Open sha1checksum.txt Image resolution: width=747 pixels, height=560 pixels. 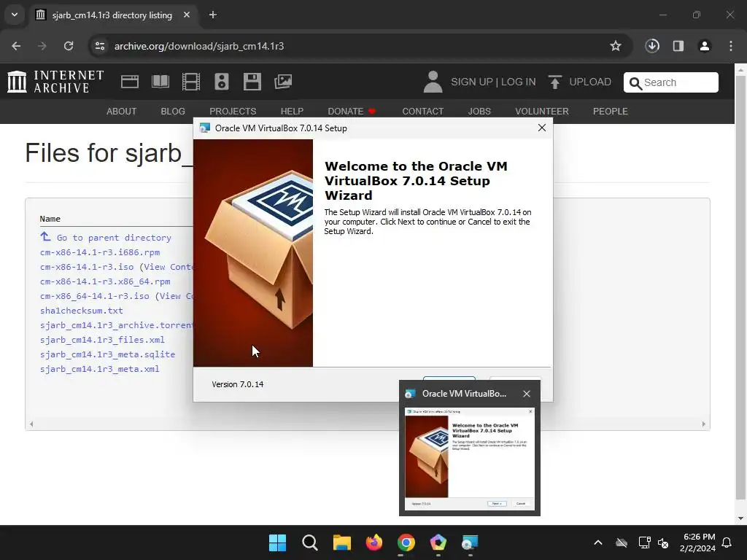82,311
